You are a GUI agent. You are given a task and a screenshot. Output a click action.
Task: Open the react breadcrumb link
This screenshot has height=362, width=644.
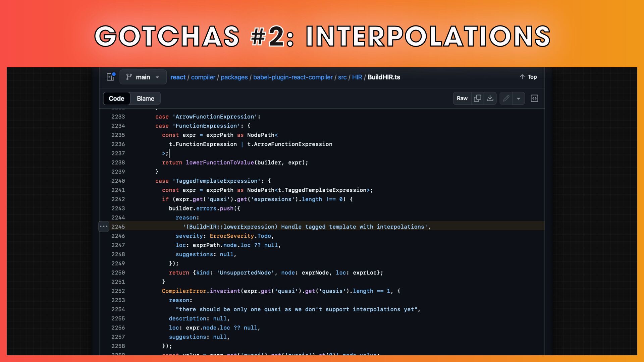pyautogui.click(x=178, y=77)
